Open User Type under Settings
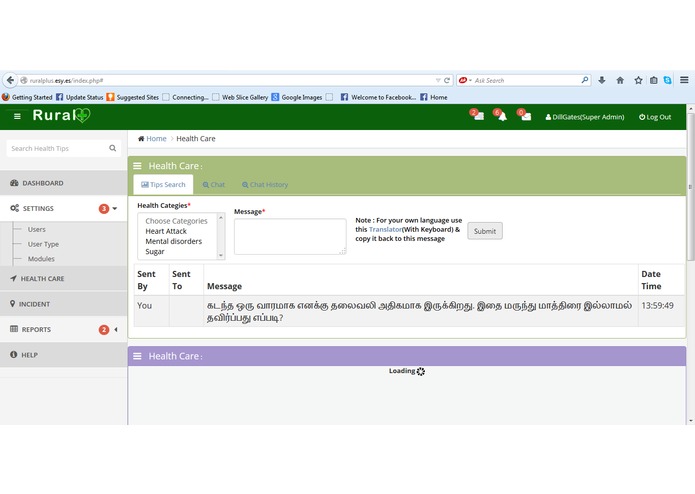Viewport: 695px width, 494px height. (43, 244)
